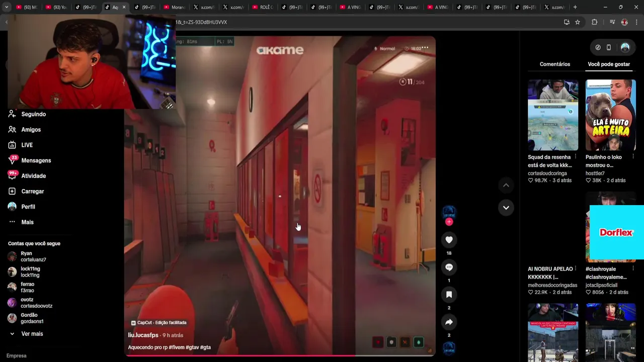Image resolution: width=644 pixels, height=362 pixels.
Task: Save the video with the bookmark icon
Action: (x=449, y=295)
